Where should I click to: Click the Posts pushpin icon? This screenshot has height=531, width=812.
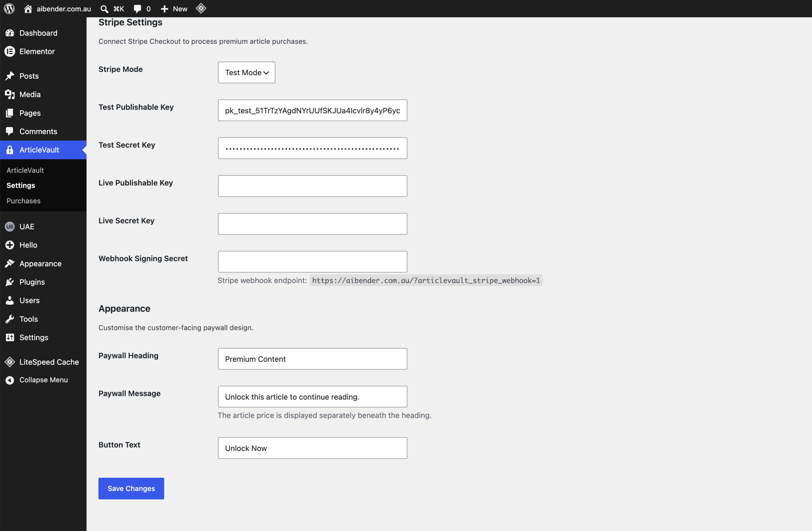[10, 76]
